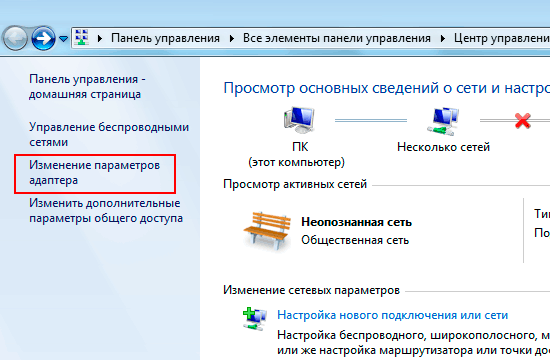The width and height of the screenshot is (550, 360).
Task: Select Панель управления in address breadcrumb
Action: [x=165, y=38]
